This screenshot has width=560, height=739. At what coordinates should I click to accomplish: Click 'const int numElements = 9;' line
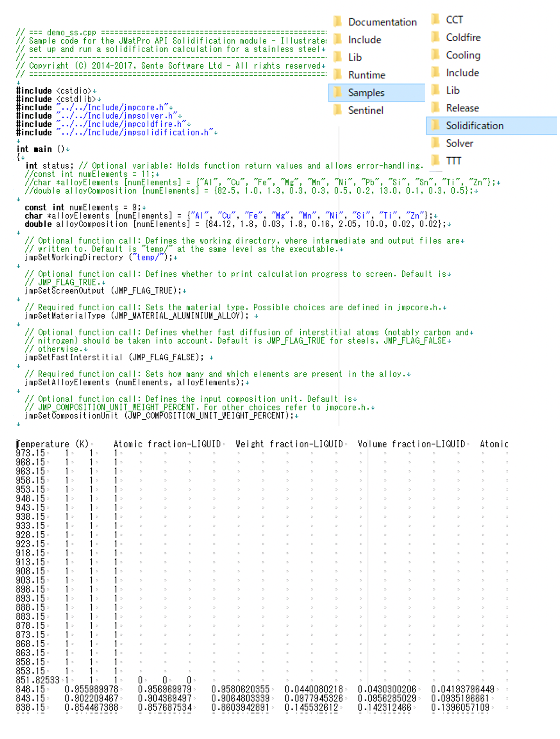click(x=83, y=208)
